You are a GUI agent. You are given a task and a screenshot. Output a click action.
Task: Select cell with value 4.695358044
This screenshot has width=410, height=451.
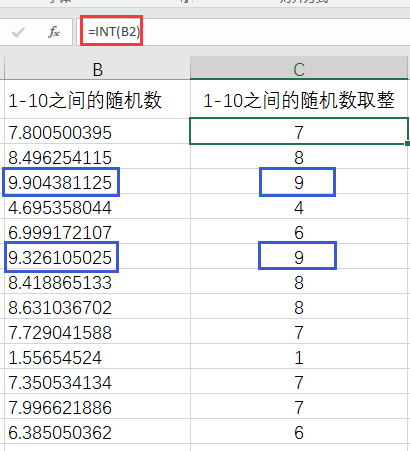point(97,207)
